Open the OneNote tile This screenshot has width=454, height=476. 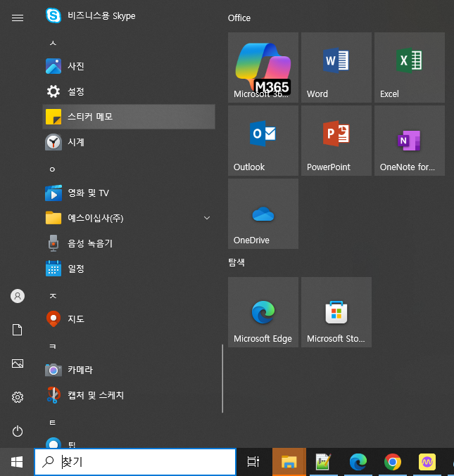pyautogui.click(x=410, y=141)
